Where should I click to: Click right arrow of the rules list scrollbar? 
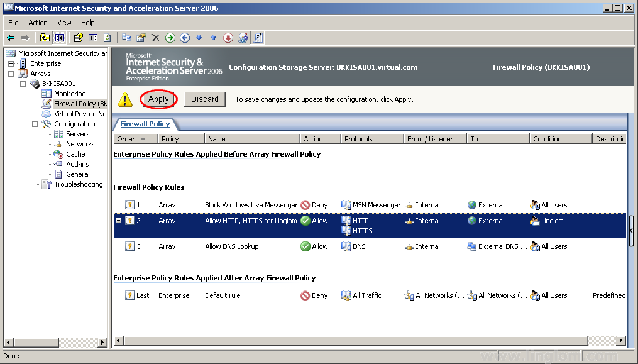pos(621,340)
